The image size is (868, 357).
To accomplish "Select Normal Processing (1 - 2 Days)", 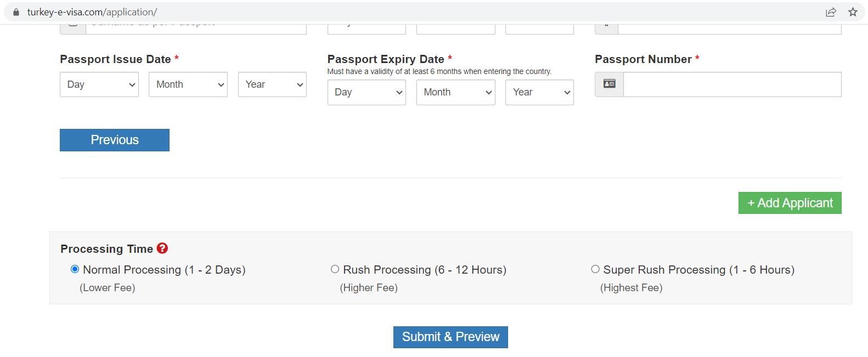I will (75, 269).
